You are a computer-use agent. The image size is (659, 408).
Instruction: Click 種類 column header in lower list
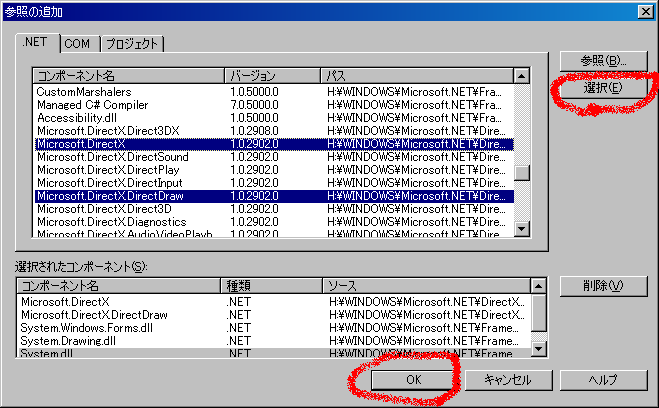[272, 286]
